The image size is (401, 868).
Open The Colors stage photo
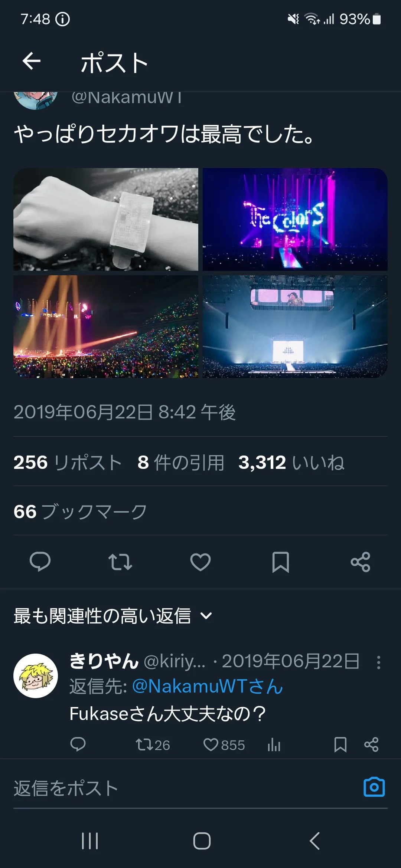click(295, 219)
